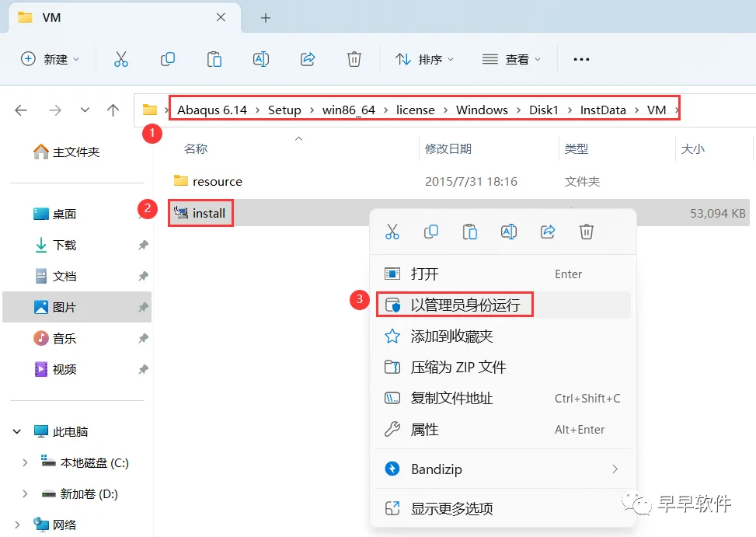Unpin 下载 using its pin icon
Image resolution: width=756 pixels, height=537 pixels.
(x=143, y=245)
